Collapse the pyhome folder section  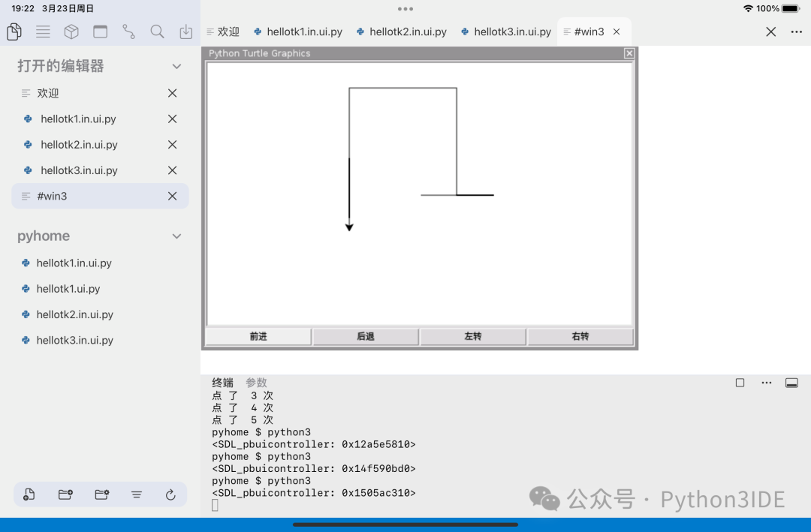(176, 236)
